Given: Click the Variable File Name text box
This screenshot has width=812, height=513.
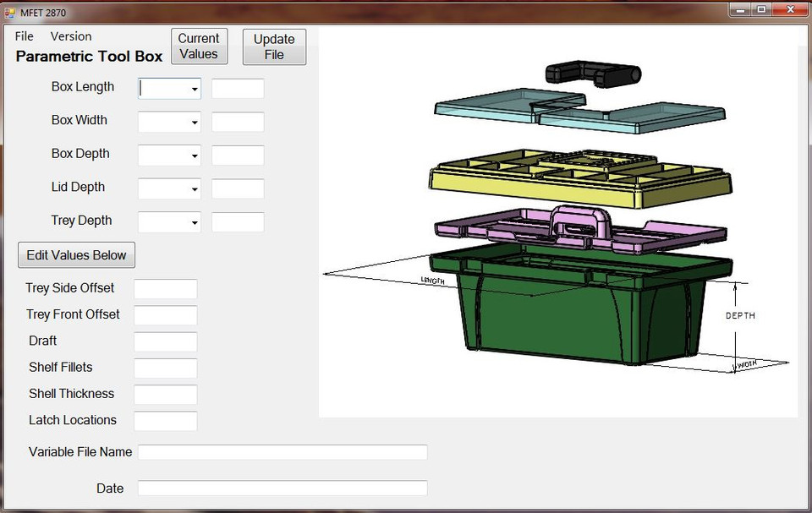Looking at the screenshot, I should point(283,451).
